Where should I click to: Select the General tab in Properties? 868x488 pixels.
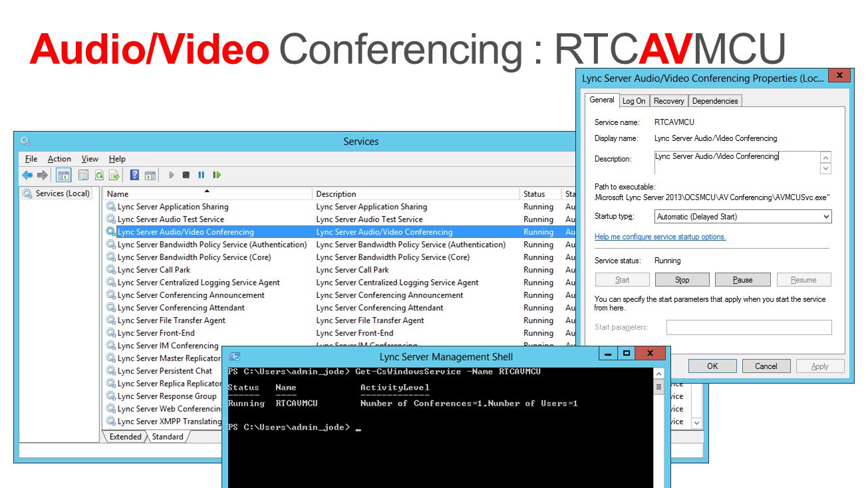[x=602, y=100]
